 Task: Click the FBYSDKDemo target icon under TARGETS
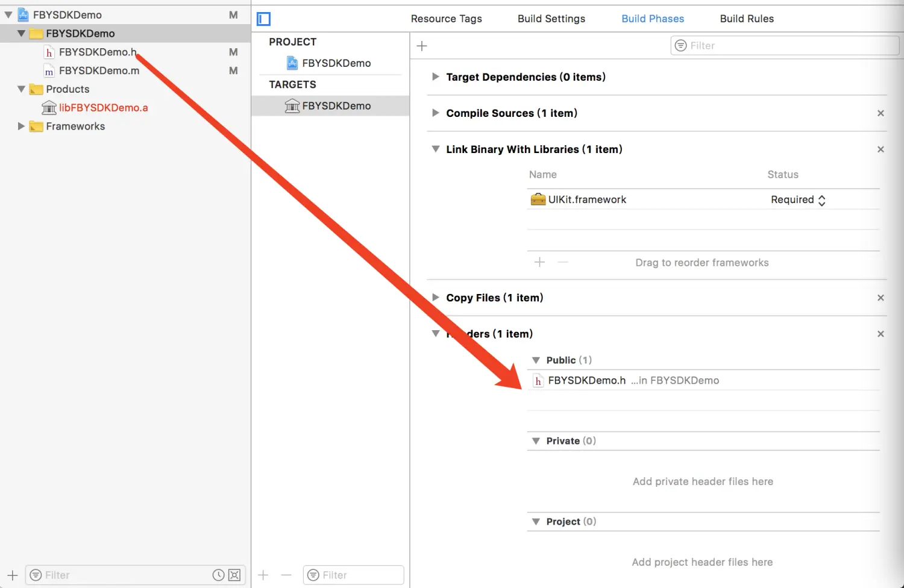click(292, 105)
